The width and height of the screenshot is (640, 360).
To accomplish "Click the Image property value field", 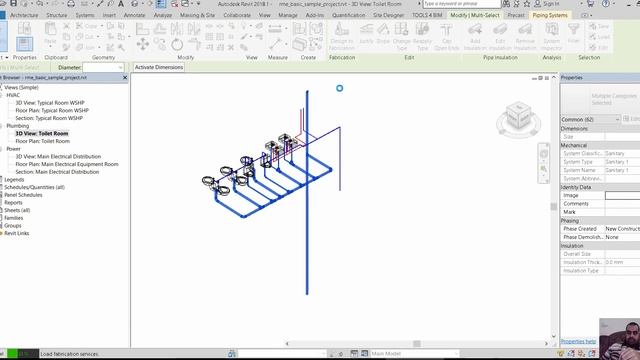I will click(x=622, y=196).
